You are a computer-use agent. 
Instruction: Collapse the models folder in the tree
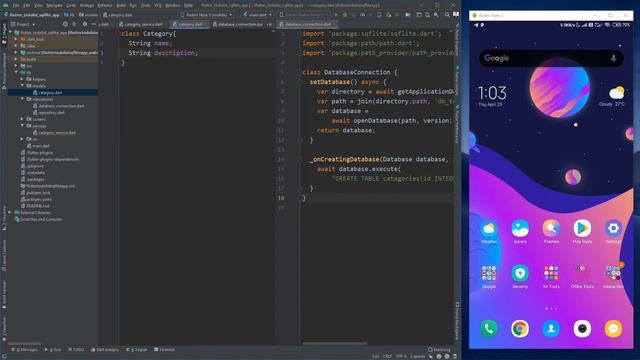[22, 86]
